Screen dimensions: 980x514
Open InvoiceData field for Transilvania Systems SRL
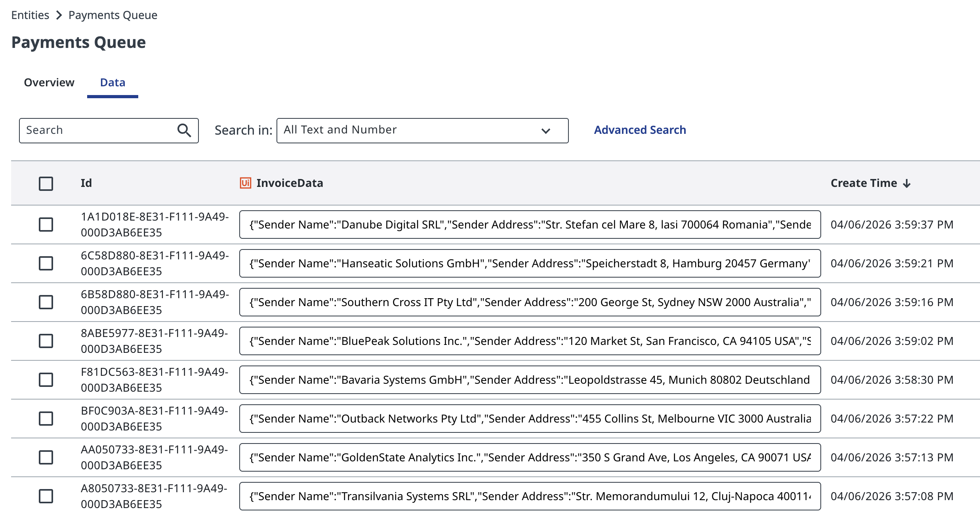pos(530,496)
